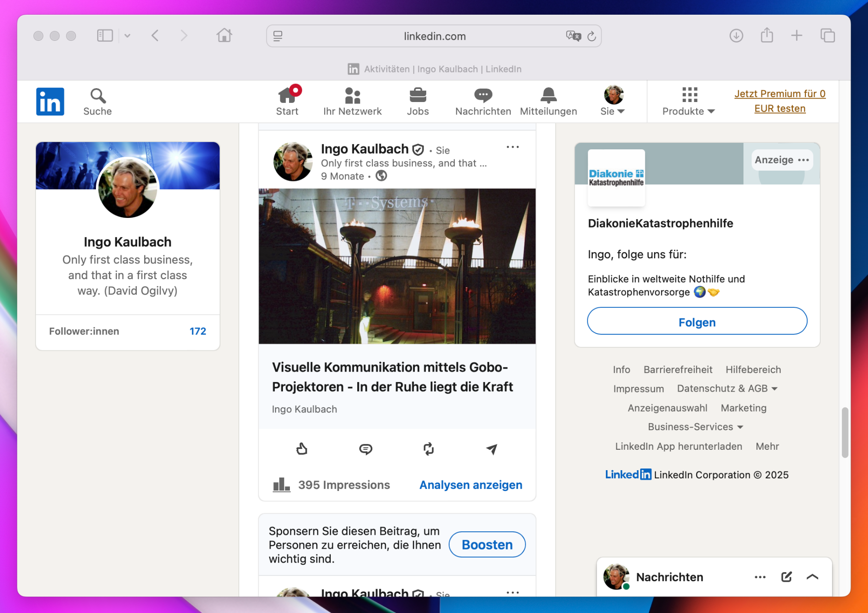
Task: Open the T-Systems post image
Action: click(397, 266)
